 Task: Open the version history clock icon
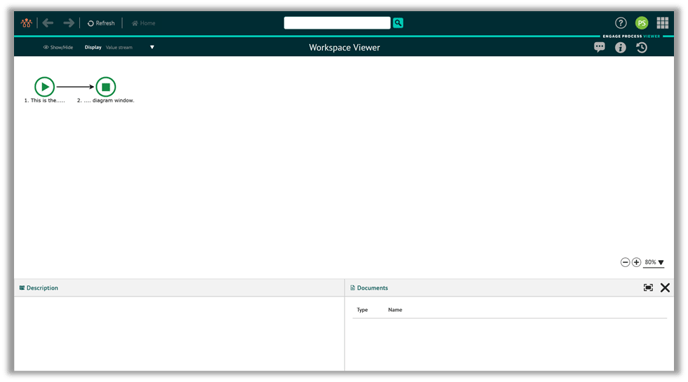tap(641, 47)
